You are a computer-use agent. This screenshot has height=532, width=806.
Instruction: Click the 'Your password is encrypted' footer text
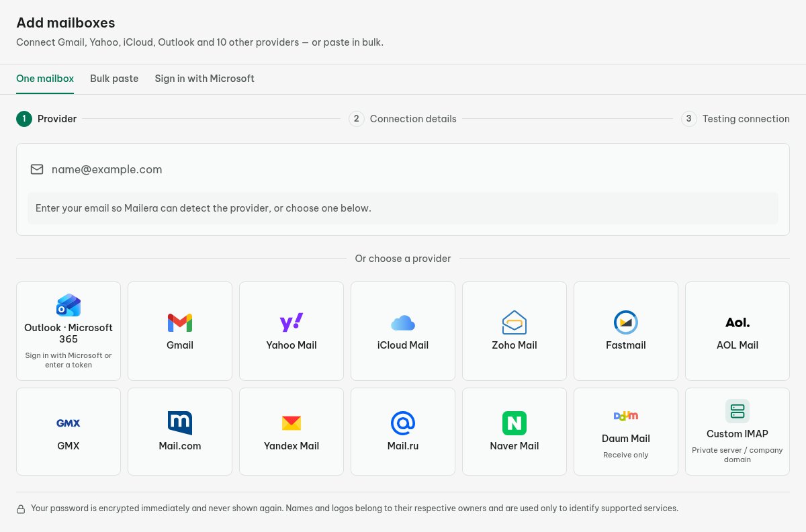(355, 508)
